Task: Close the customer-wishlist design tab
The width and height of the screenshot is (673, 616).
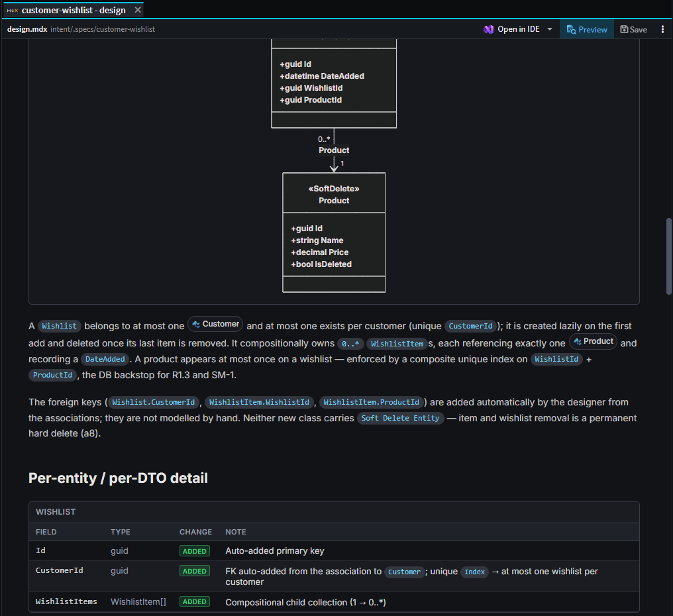Action: pyautogui.click(x=138, y=10)
